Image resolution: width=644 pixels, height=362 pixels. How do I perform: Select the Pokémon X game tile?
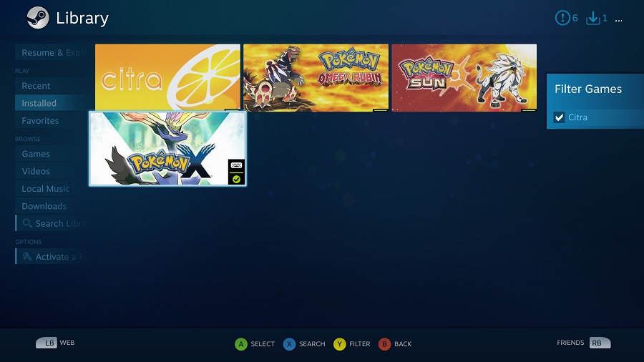[167, 149]
